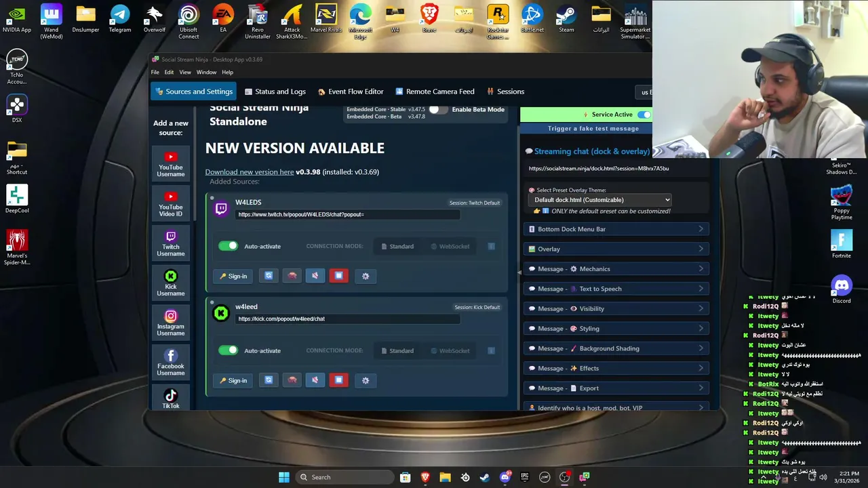This screenshot has height=488, width=868.
Task: Click the reload icon for W4LEDS source
Action: [269, 276]
